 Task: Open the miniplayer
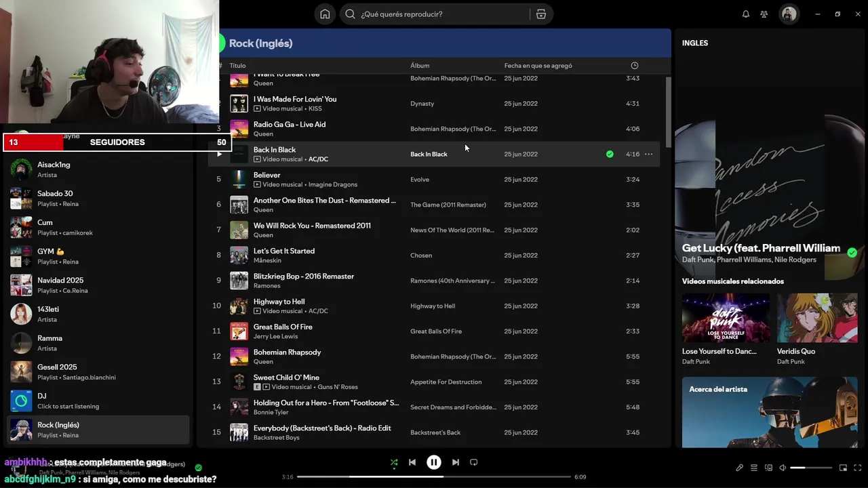coord(844,468)
